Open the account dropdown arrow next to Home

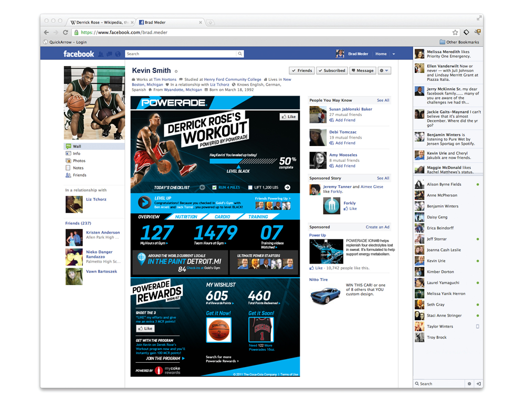(394, 54)
